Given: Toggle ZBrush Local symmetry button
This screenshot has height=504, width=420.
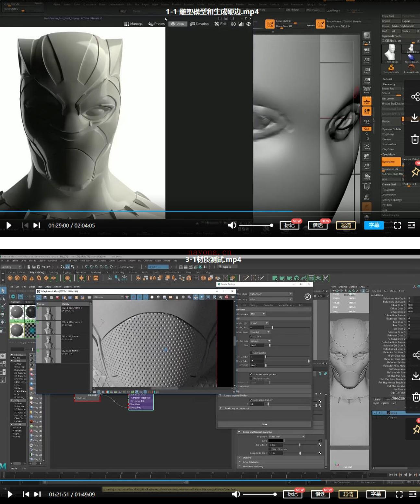Looking at the screenshot, I should pos(367,111).
